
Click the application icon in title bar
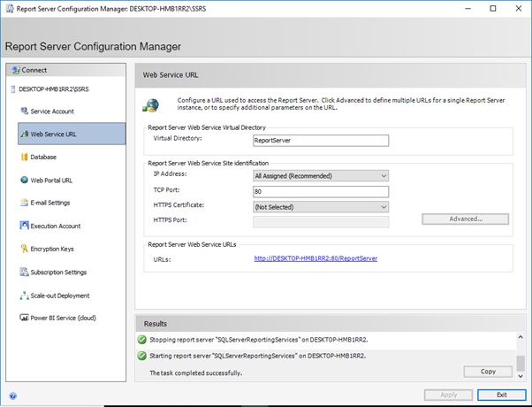click(10, 9)
